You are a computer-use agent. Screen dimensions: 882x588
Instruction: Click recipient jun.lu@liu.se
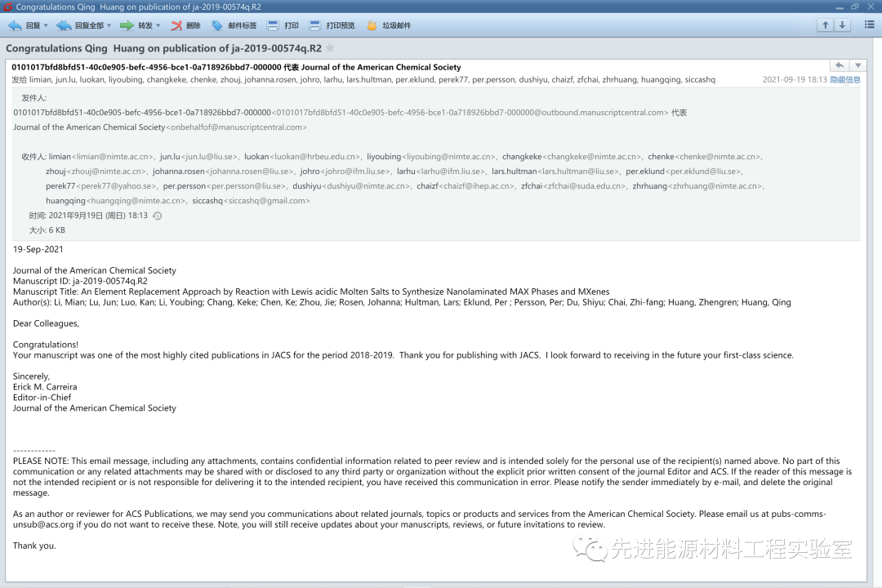[209, 157]
